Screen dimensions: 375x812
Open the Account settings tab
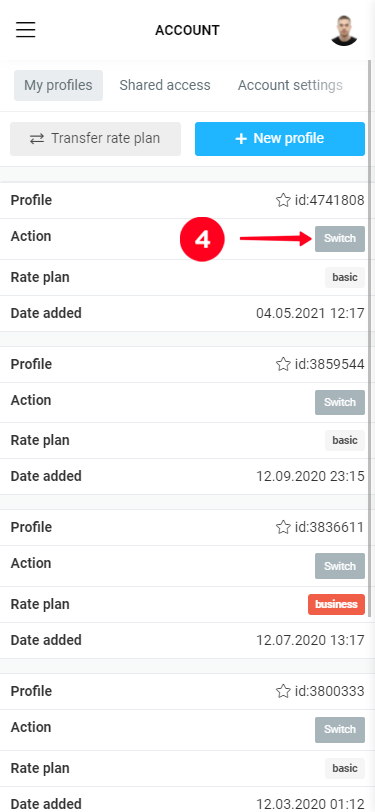[290, 85]
